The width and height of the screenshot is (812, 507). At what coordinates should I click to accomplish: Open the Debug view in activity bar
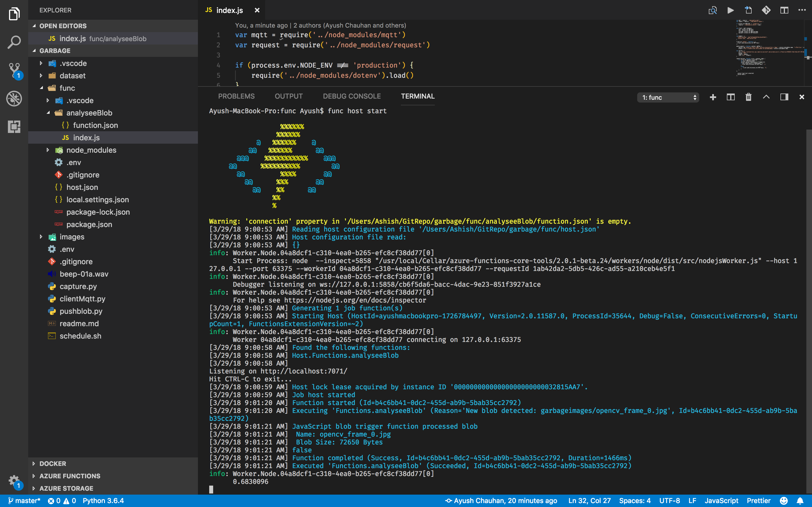[x=14, y=99]
